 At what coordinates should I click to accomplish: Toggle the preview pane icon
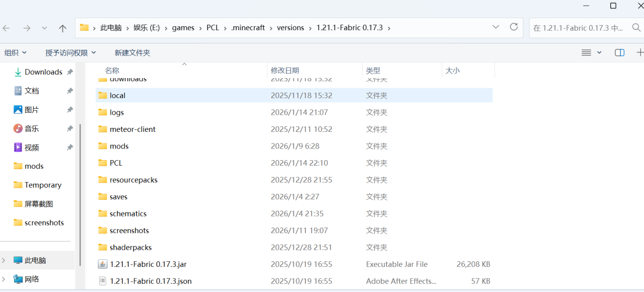(619, 52)
